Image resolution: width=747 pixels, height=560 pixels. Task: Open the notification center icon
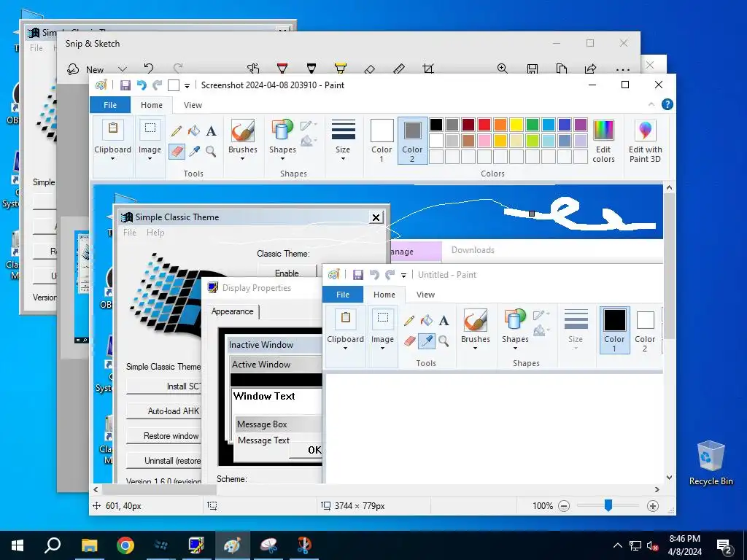pos(724,546)
